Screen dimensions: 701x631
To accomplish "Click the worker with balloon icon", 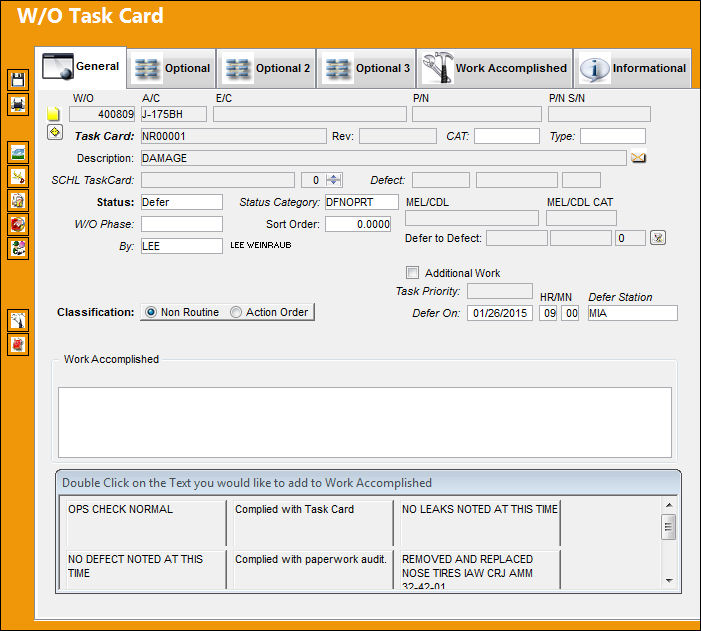I will (x=18, y=249).
